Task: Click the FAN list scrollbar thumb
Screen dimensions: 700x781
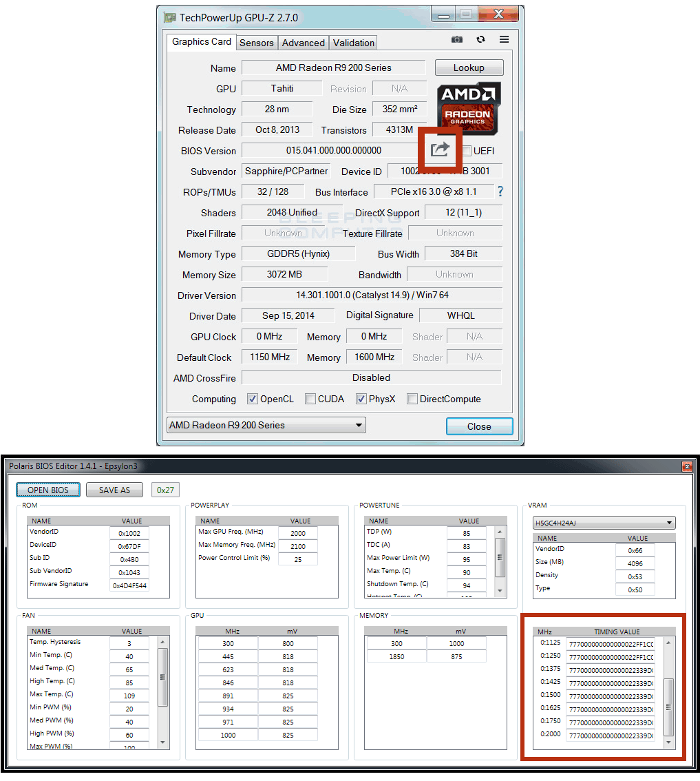Action: pyautogui.click(x=162, y=677)
